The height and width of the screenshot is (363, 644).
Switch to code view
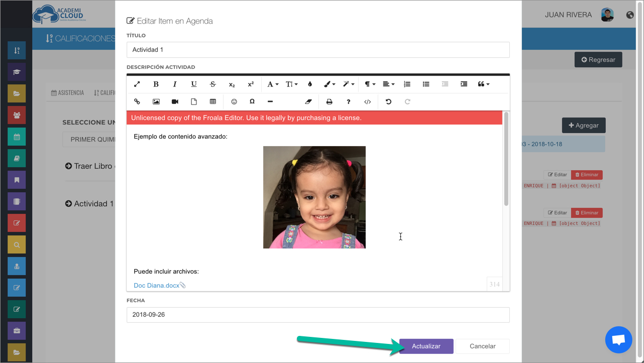pyautogui.click(x=368, y=101)
